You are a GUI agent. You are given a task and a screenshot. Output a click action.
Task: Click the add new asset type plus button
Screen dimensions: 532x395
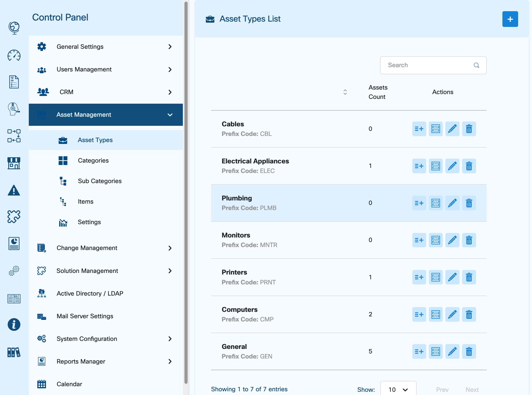pyautogui.click(x=510, y=19)
